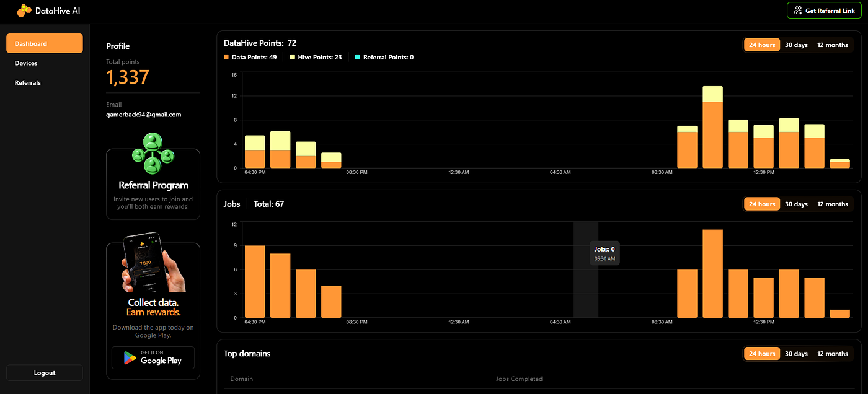This screenshot has height=394, width=868.
Task: Select 12 months in Top domains panel
Action: (x=833, y=354)
